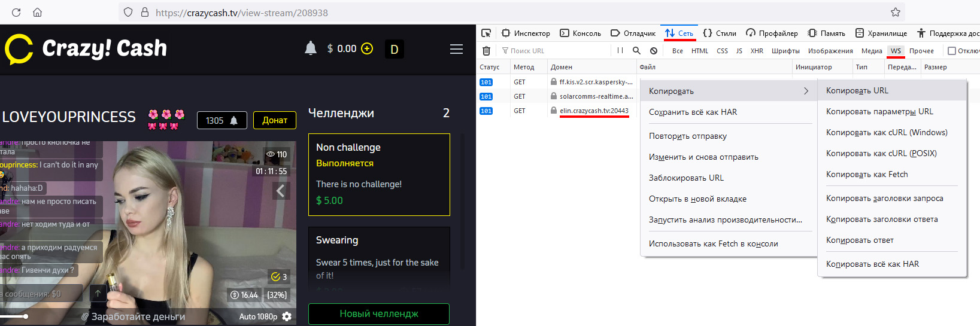Select the WS filter in Network panel
The image size is (980, 326).
[896, 51]
